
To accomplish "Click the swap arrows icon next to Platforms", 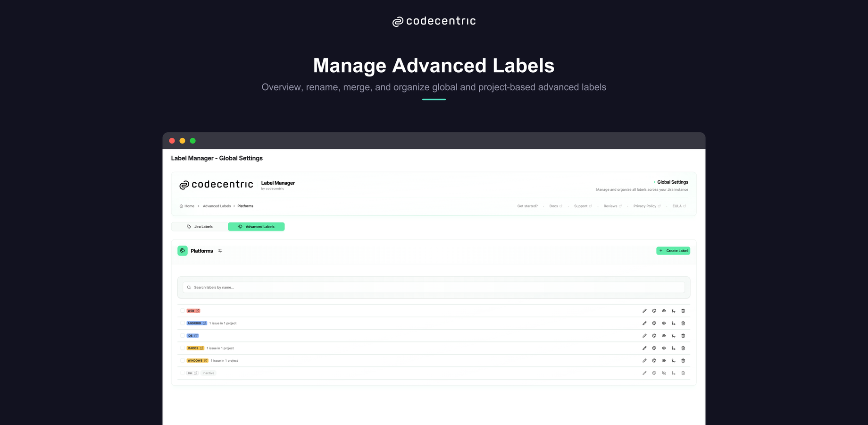I will pyautogui.click(x=220, y=251).
